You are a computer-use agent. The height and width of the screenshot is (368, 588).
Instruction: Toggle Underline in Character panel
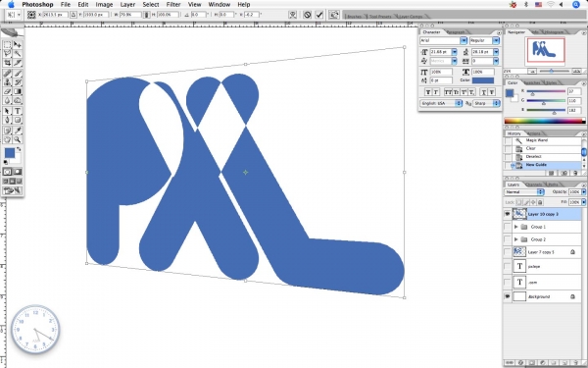[484, 92]
